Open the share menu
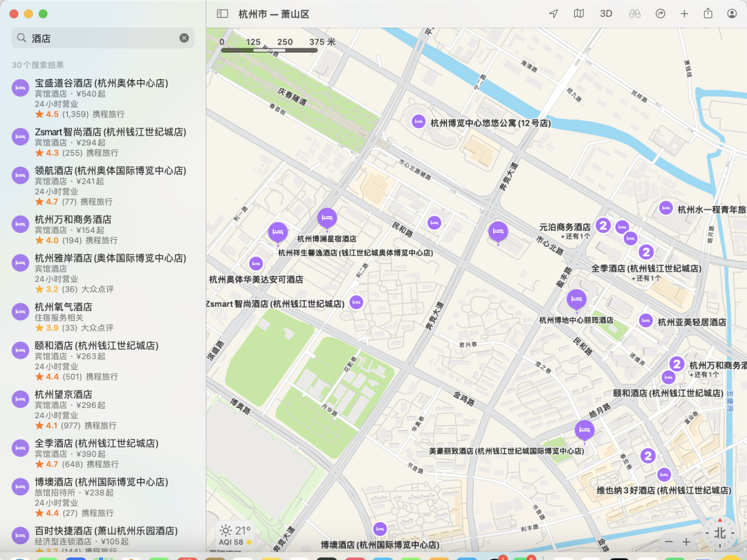 click(708, 13)
